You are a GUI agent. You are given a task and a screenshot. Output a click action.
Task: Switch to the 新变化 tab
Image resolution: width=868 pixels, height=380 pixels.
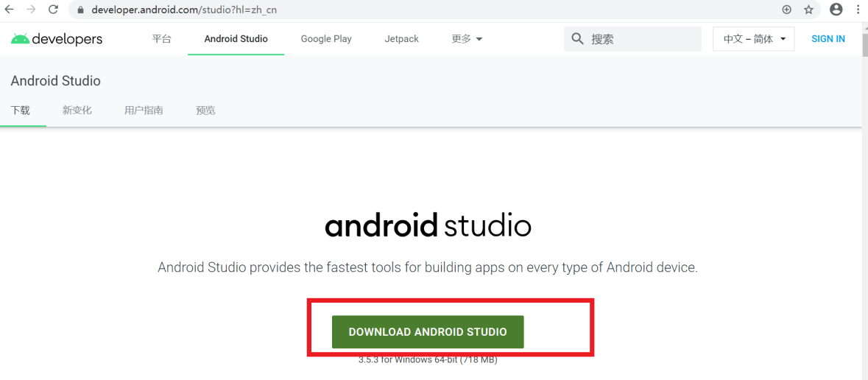pos(77,110)
